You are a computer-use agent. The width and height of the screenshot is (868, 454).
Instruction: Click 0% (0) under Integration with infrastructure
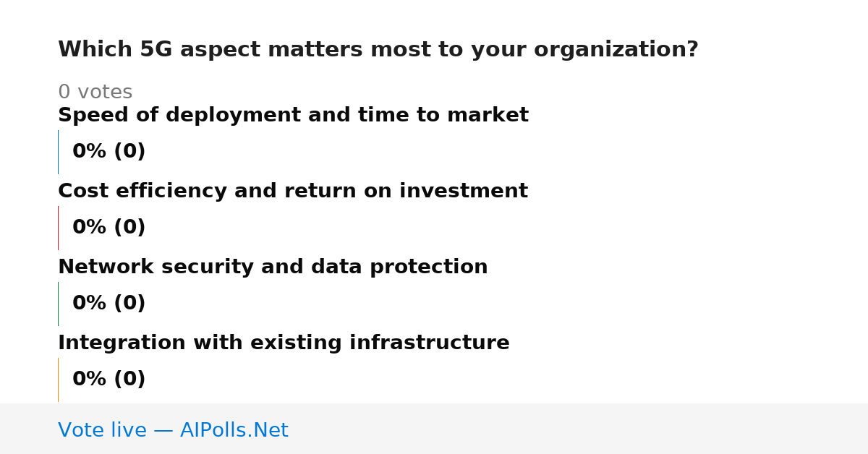109,380
